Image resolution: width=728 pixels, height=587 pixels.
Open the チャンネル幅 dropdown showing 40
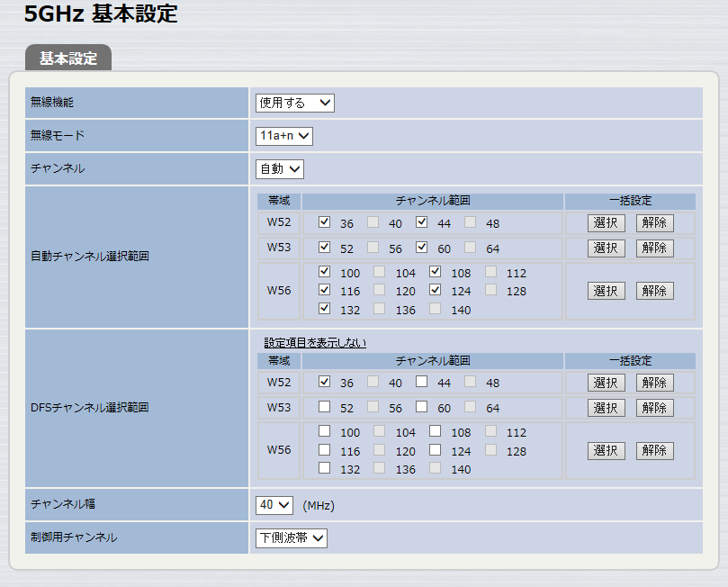click(274, 505)
